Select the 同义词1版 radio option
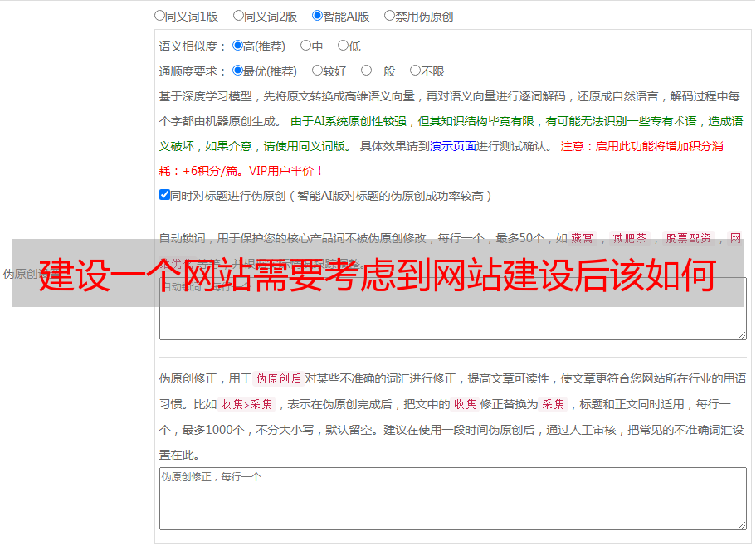The image size is (756, 546). 160,15
